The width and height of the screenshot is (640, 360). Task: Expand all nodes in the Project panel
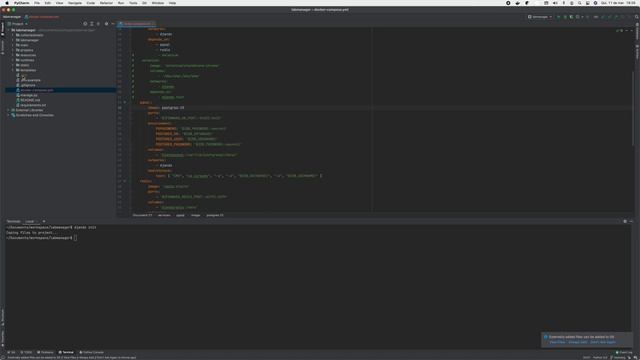point(91,24)
